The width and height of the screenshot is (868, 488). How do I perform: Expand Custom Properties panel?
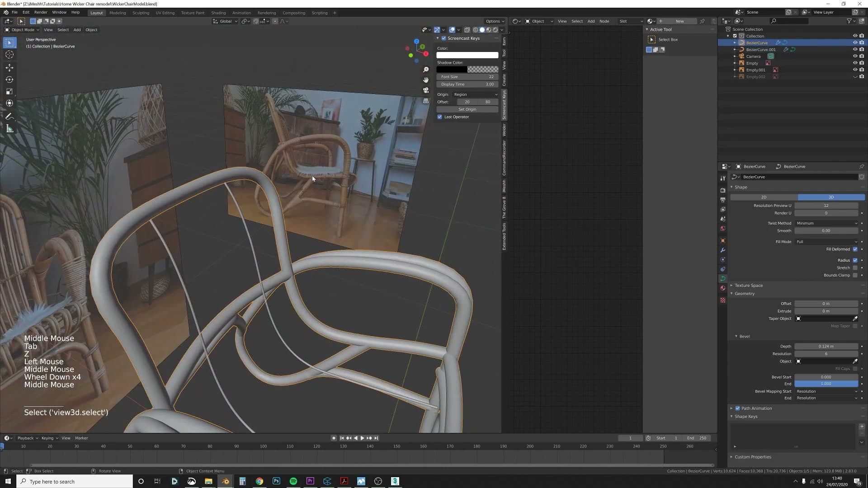pyautogui.click(x=752, y=457)
